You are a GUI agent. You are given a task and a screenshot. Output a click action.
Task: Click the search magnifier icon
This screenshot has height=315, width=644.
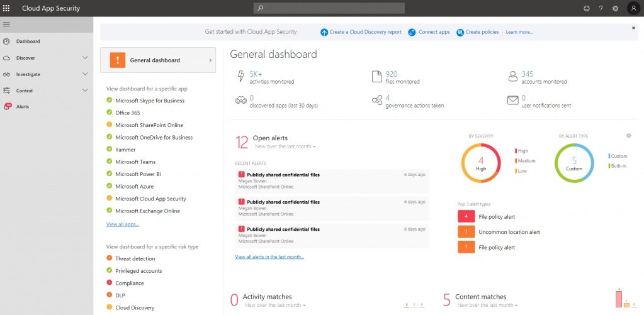[x=261, y=8]
